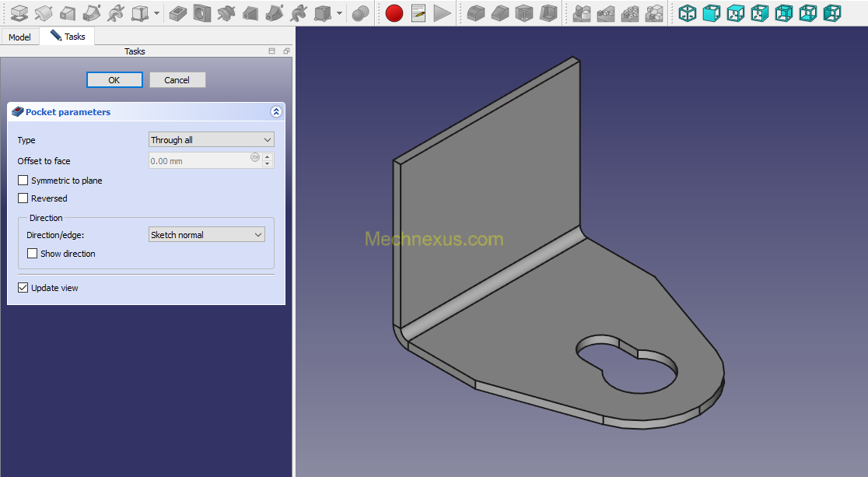Click the Cancel button
Screen dimensions: 868x477
(177, 80)
